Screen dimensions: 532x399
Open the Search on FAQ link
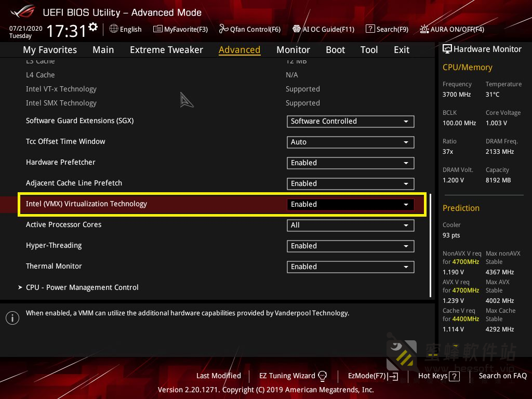502,376
